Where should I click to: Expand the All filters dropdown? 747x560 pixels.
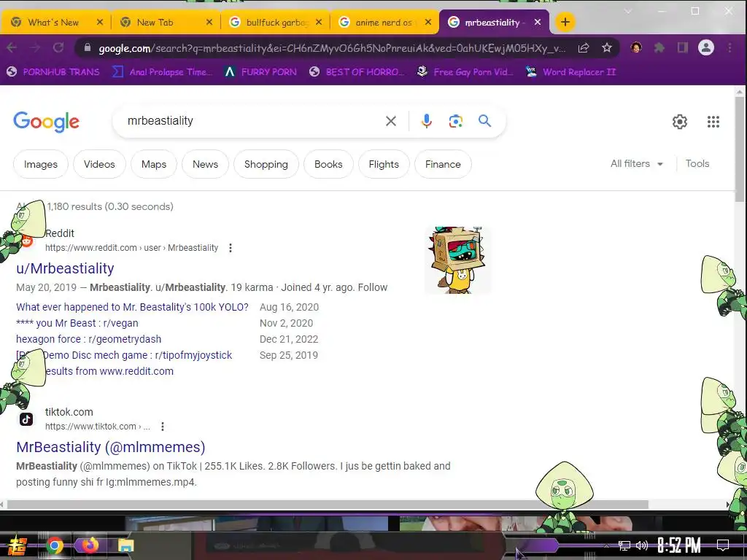[x=636, y=164]
